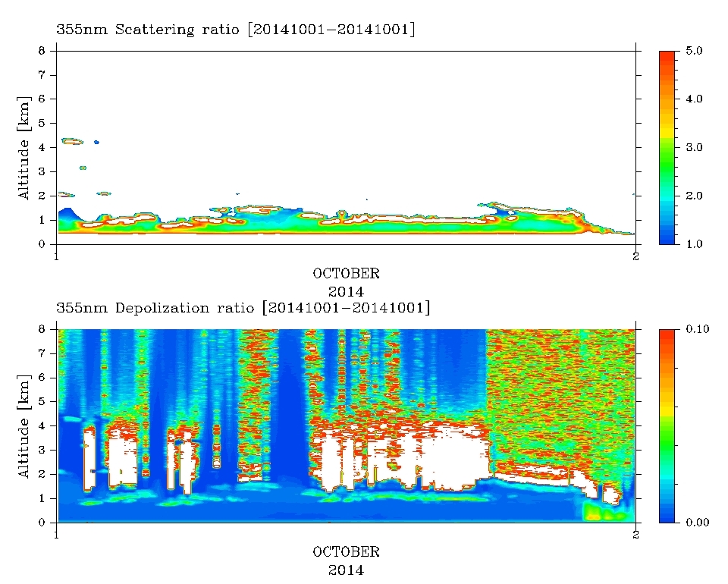Image resolution: width=728 pixels, height=584 pixels.
Task: Click altitude tick "7" on the depolarization plot
Action: tap(42, 353)
